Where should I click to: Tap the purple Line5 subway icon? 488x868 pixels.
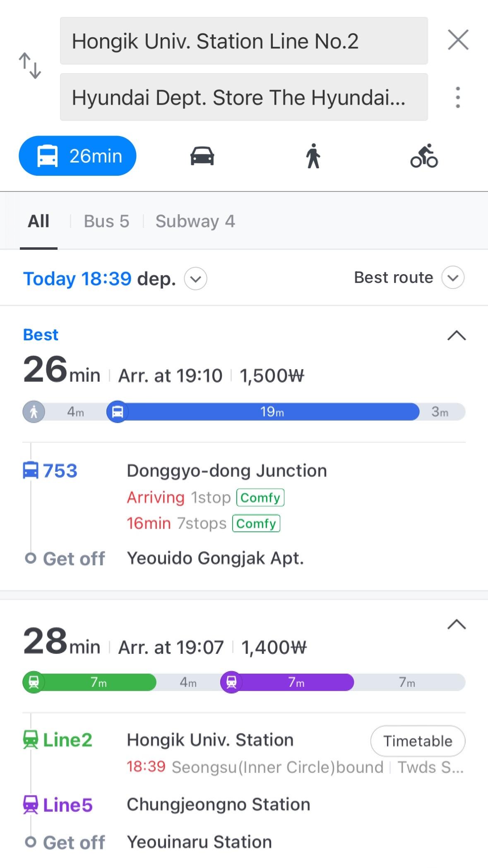tap(31, 805)
